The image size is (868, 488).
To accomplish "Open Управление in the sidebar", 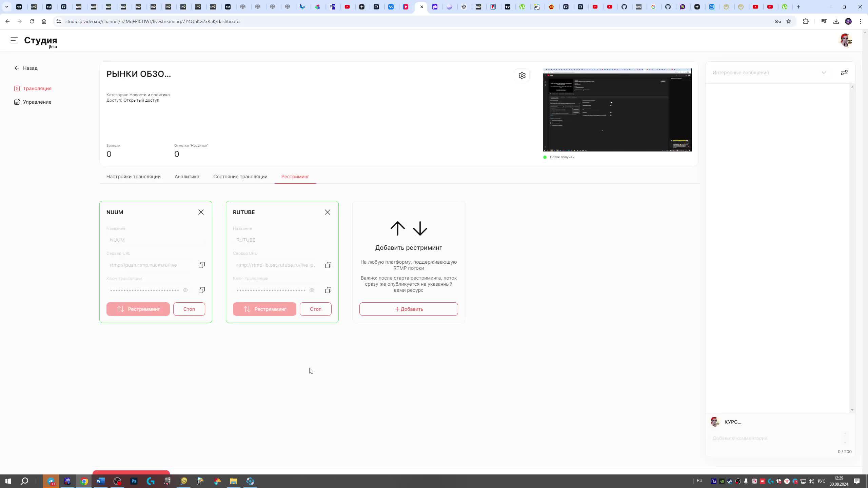I will point(33,102).
